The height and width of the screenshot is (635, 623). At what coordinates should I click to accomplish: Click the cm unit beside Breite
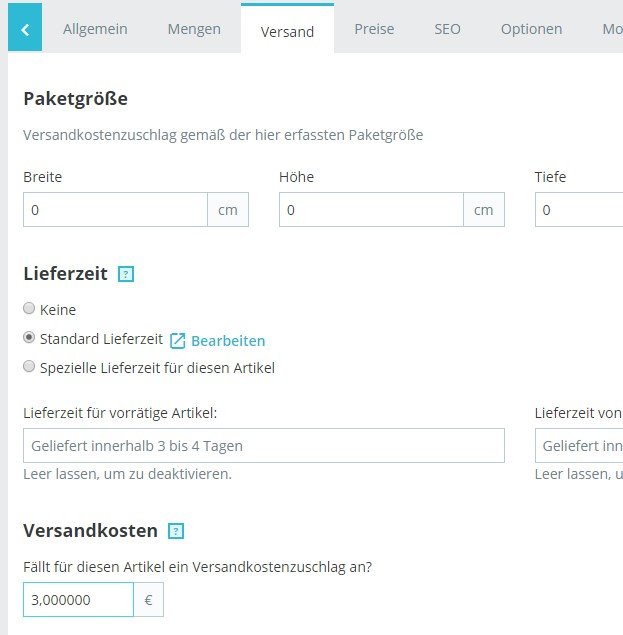pyautogui.click(x=228, y=210)
